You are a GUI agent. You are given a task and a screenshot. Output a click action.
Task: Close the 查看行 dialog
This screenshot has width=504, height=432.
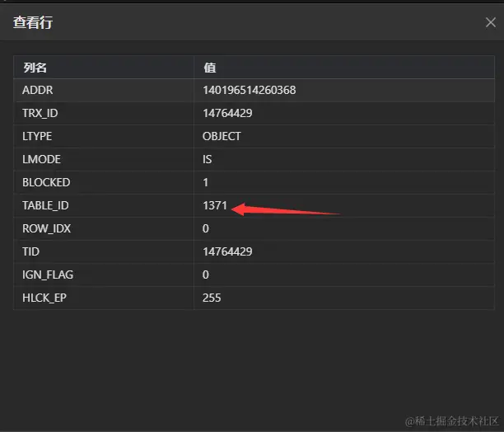pos(491,22)
